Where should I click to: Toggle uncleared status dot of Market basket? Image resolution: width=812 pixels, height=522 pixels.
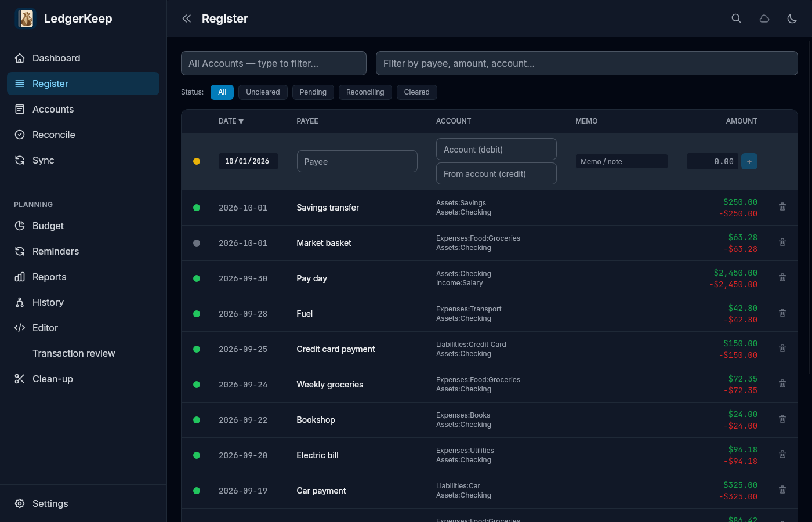click(x=197, y=243)
